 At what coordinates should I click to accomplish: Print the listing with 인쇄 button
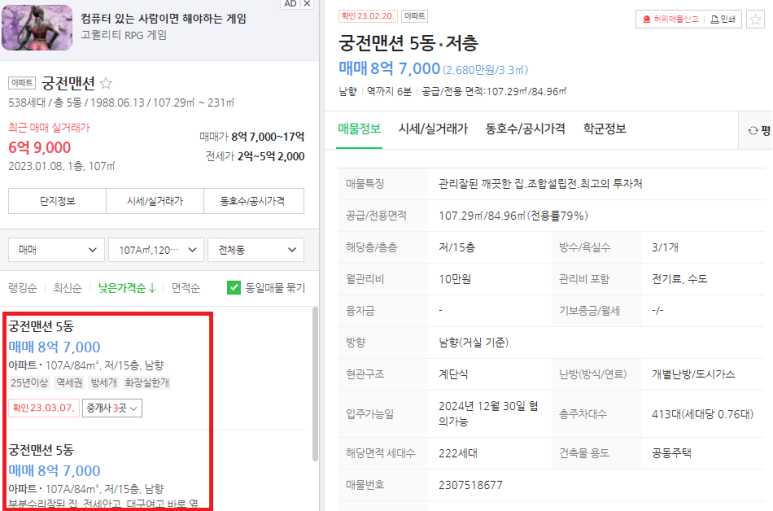723,19
